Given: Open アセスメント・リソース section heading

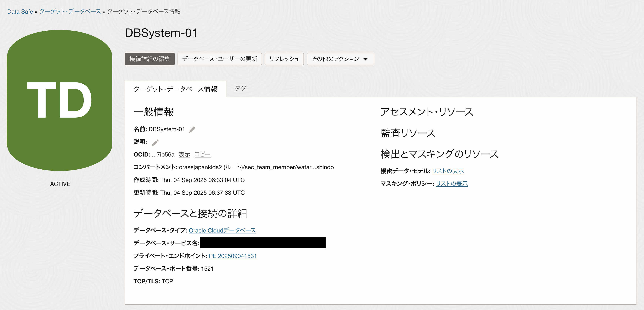Looking at the screenshot, I should [x=426, y=112].
